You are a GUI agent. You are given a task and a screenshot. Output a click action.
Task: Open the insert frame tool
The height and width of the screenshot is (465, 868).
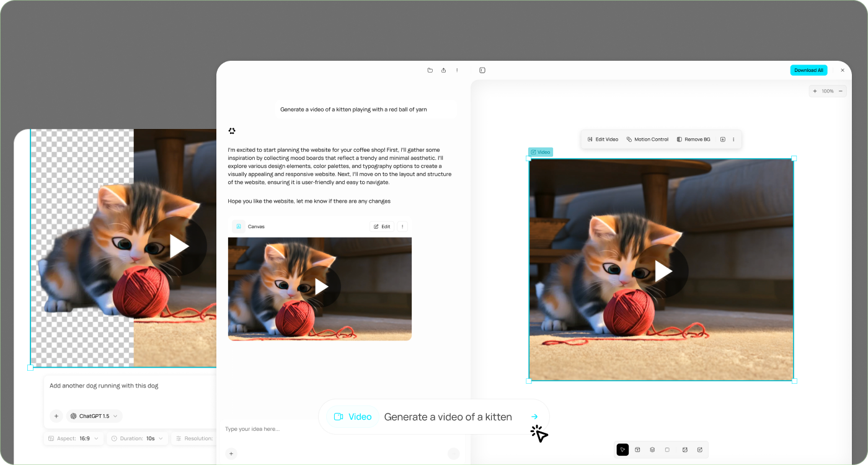point(637,449)
